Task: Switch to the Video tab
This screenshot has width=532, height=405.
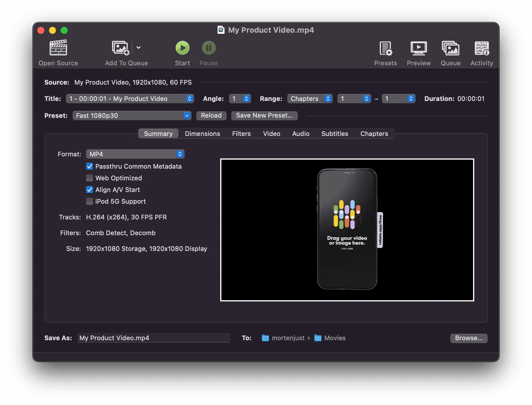Action: pyautogui.click(x=271, y=134)
